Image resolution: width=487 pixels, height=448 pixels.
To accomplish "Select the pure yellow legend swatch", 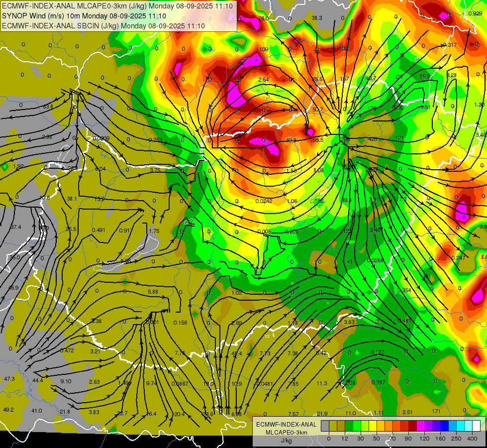I will click(x=373, y=426).
